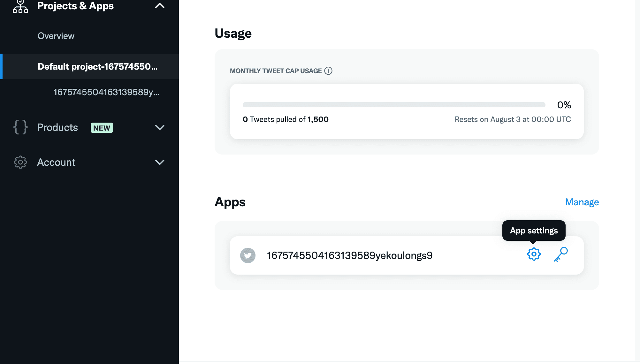Open app named 1675745504163139589yekoulongs9
This screenshot has height=364, width=640.
[349, 255]
